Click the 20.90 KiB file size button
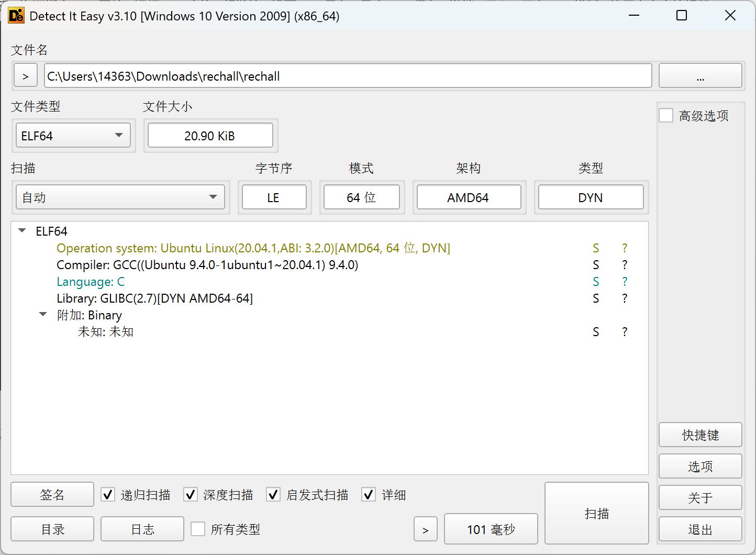Screen dimensions: 756x555 (x=210, y=136)
